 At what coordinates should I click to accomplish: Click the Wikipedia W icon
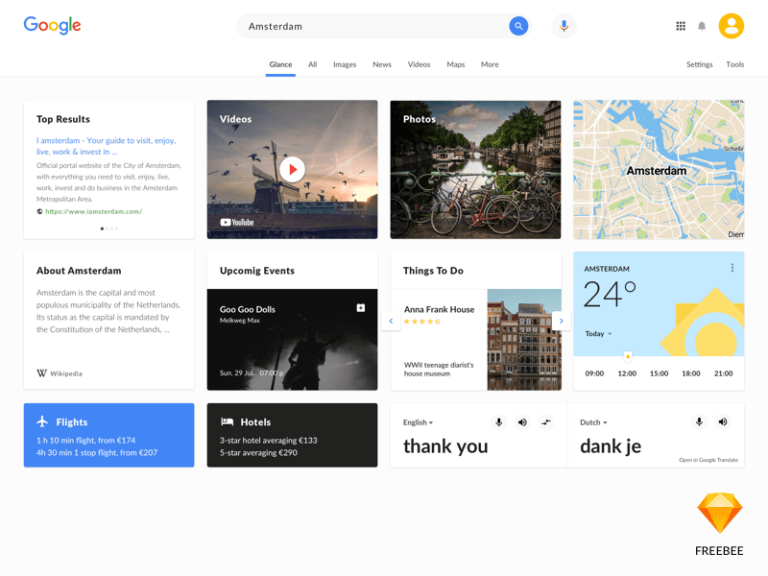click(42, 373)
